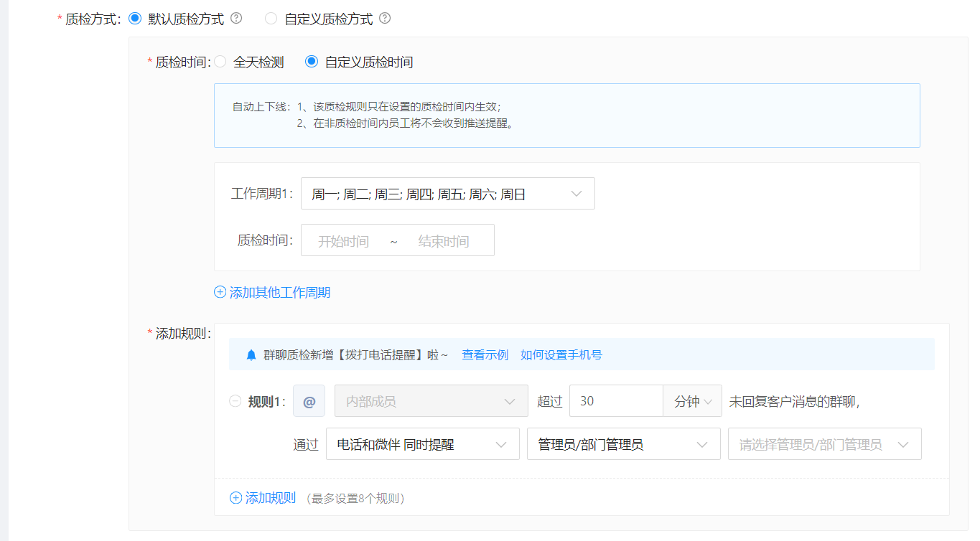Open the 工作周期1 weekday dropdown
Screen dimensions: 980x541
[448, 194]
